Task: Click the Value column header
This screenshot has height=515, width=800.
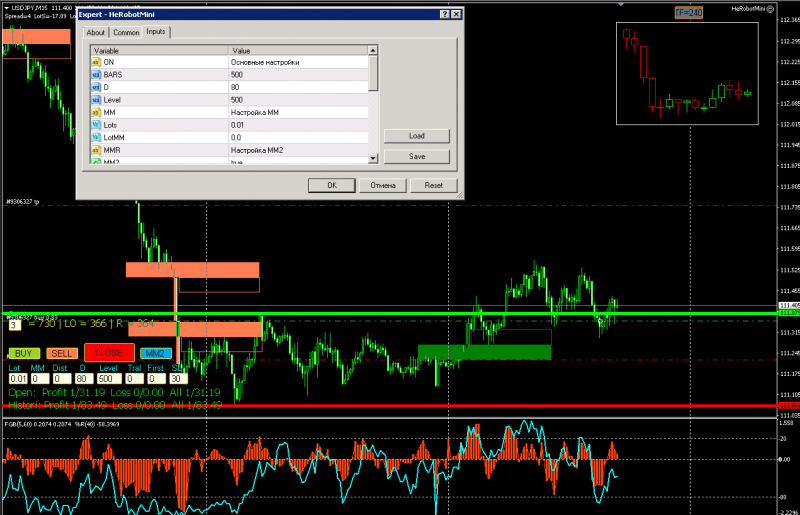Action: 298,51
